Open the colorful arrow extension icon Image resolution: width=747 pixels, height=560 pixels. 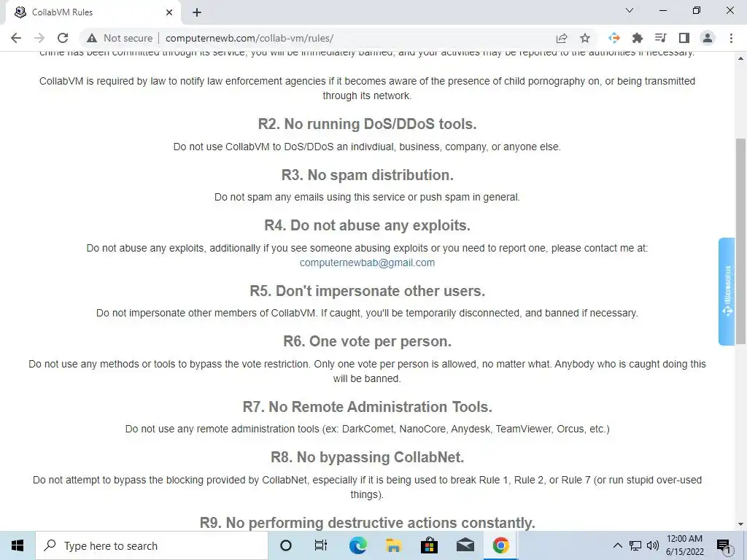tap(614, 38)
